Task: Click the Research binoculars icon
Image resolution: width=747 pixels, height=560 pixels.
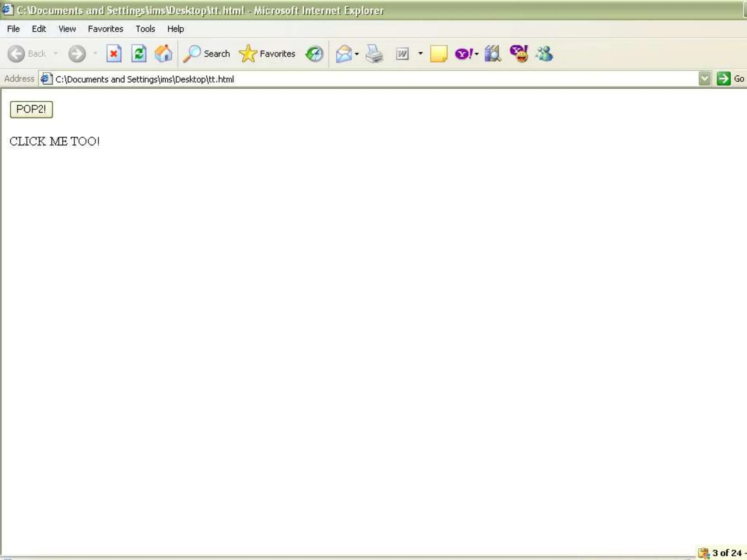Action: (493, 54)
